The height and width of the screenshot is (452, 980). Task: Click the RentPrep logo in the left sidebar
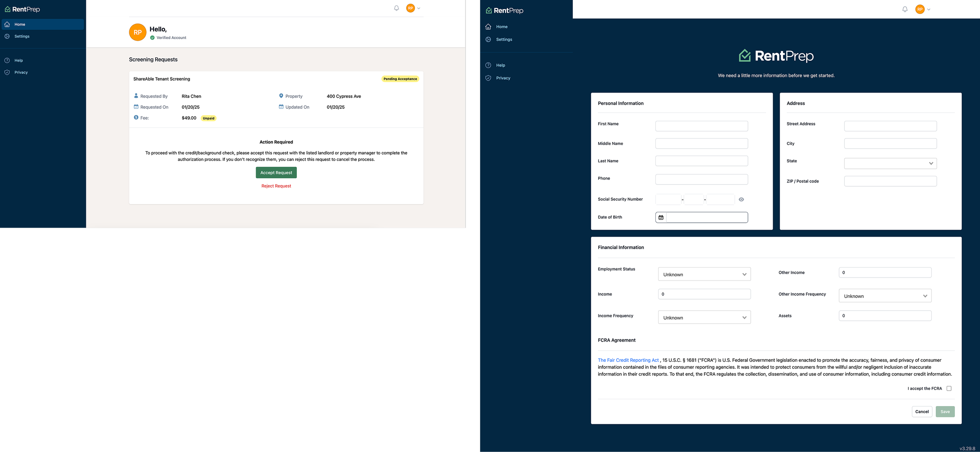22,9
